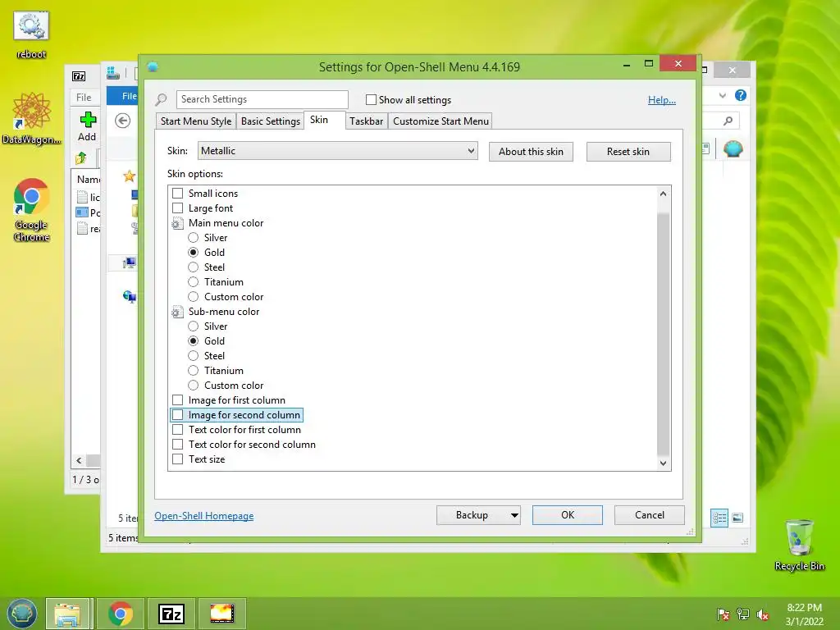
Task: Click the search magnifier in File Explorer
Action: [728, 121]
